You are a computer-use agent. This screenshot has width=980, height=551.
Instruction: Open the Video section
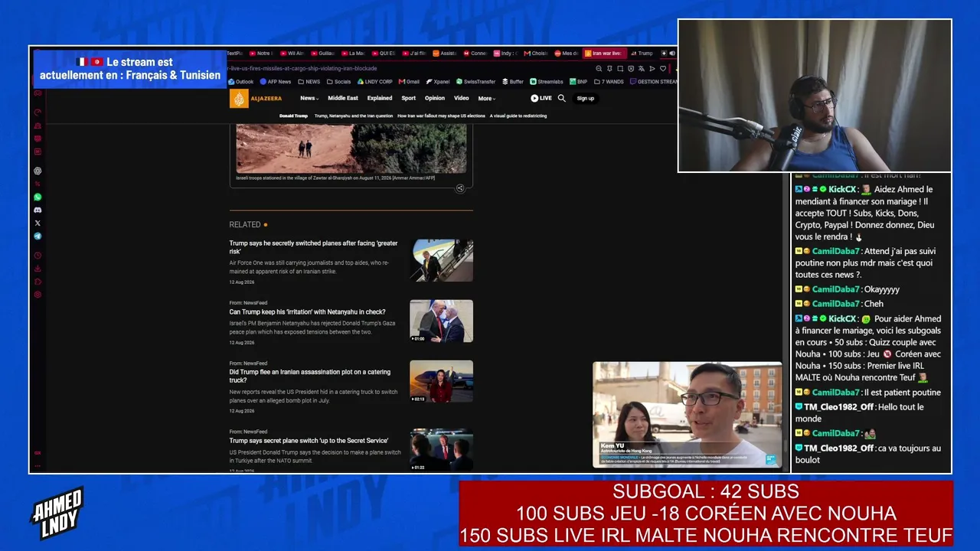click(461, 98)
